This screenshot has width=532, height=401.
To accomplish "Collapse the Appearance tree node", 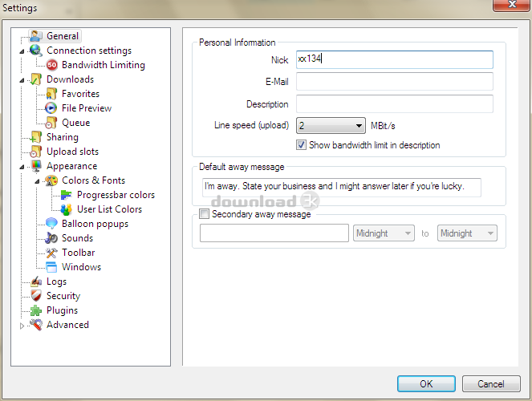I will click(x=22, y=167).
